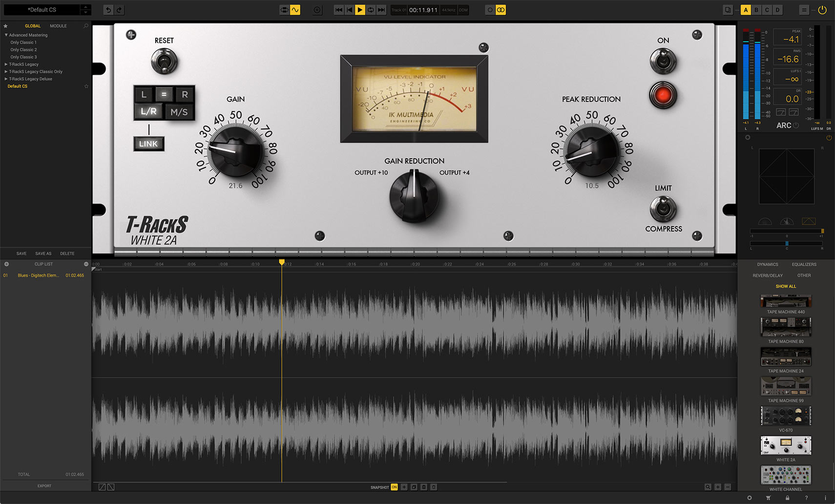Toggle loop playback
The width and height of the screenshot is (835, 504).
tap(371, 10)
